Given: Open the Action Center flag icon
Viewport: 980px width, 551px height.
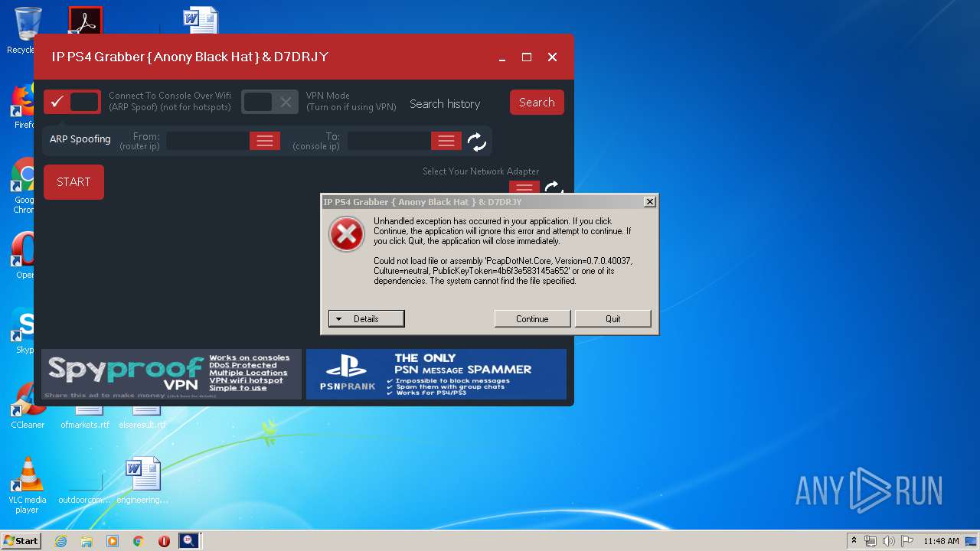Looking at the screenshot, I should [x=907, y=541].
